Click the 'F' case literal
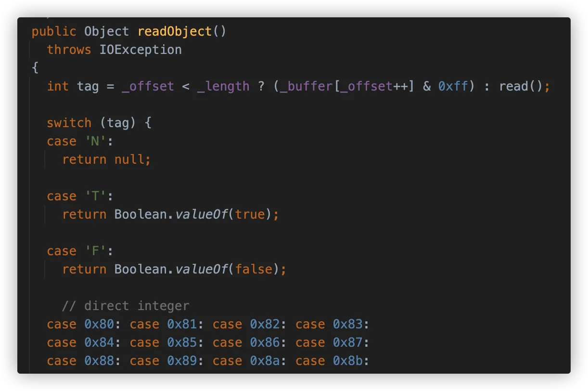The image size is (588, 391). (x=95, y=251)
